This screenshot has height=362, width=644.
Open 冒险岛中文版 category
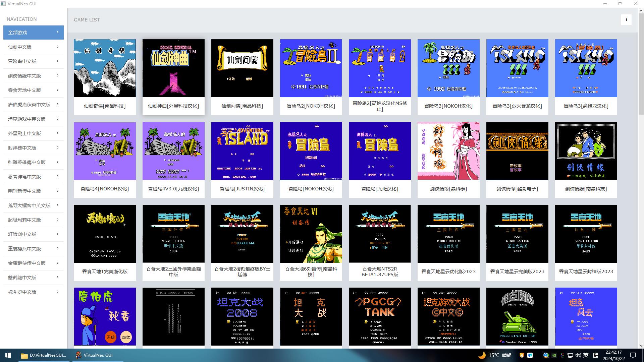[x=34, y=61]
